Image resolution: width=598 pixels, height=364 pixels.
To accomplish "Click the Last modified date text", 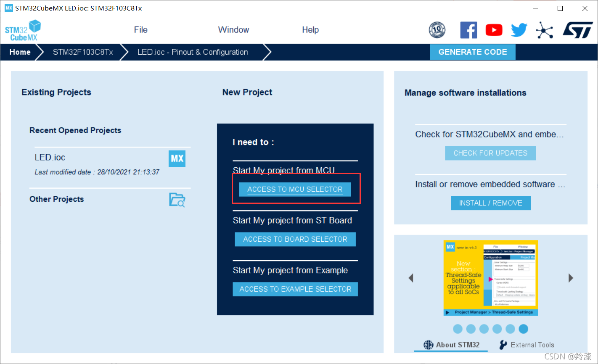I will 97,172.
